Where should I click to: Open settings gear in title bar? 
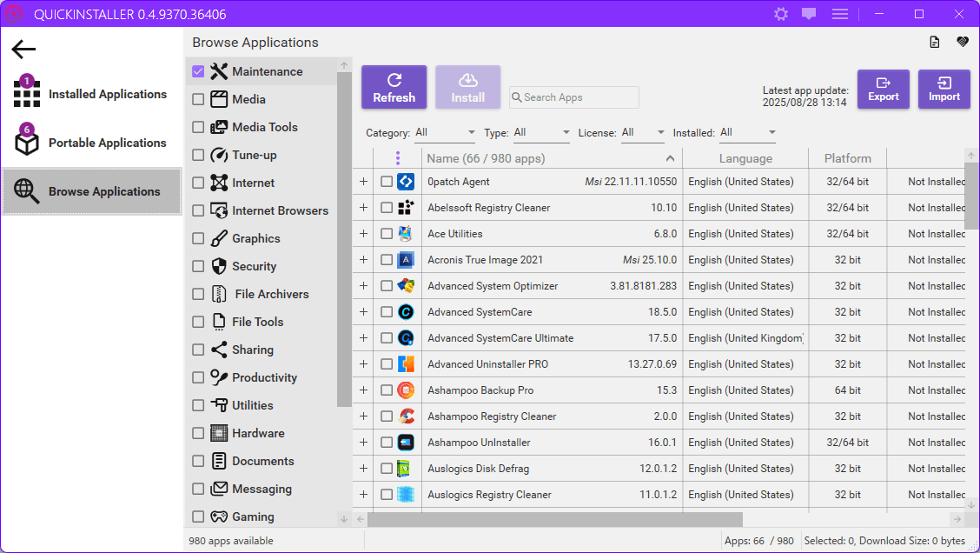[x=781, y=14]
